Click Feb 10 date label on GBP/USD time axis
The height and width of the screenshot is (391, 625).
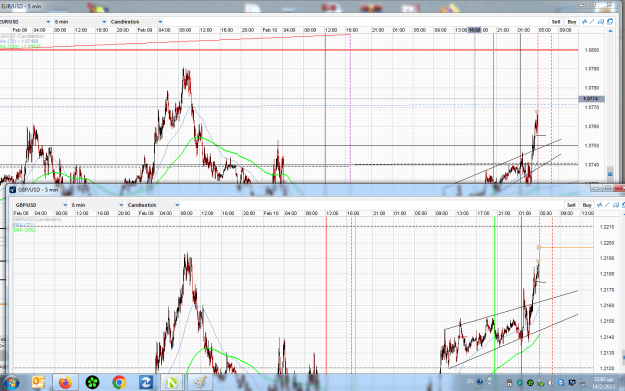click(271, 213)
